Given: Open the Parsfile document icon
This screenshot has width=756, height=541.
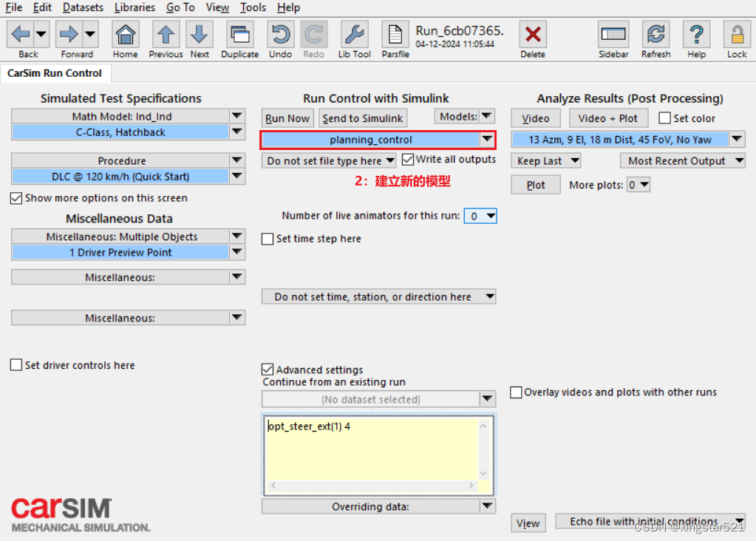Looking at the screenshot, I should tap(395, 35).
